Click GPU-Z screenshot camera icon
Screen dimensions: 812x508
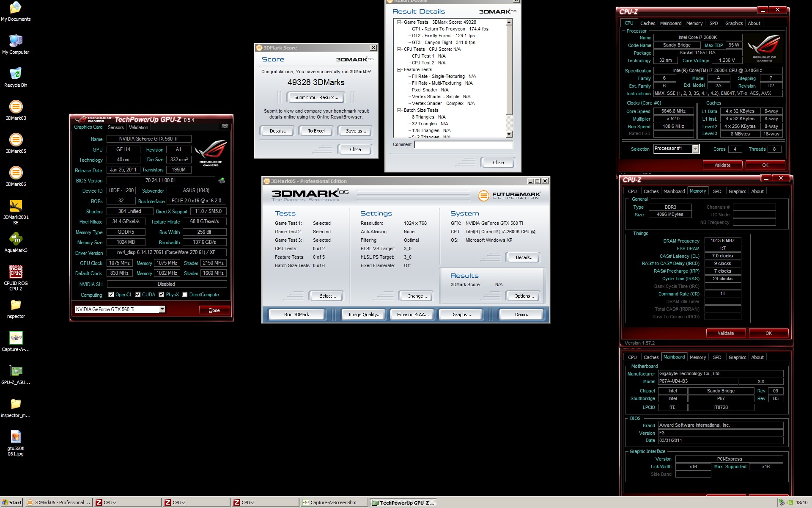(225, 127)
